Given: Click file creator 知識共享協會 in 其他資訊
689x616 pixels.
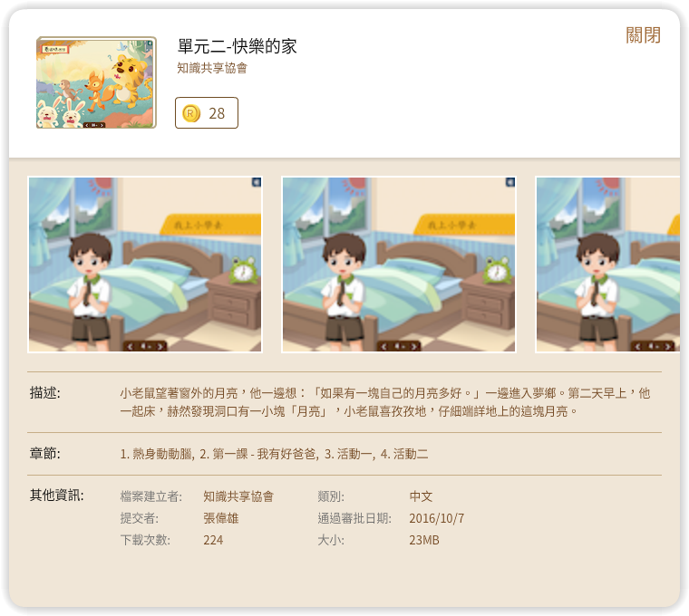Looking at the screenshot, I should (x=238, y=496).
